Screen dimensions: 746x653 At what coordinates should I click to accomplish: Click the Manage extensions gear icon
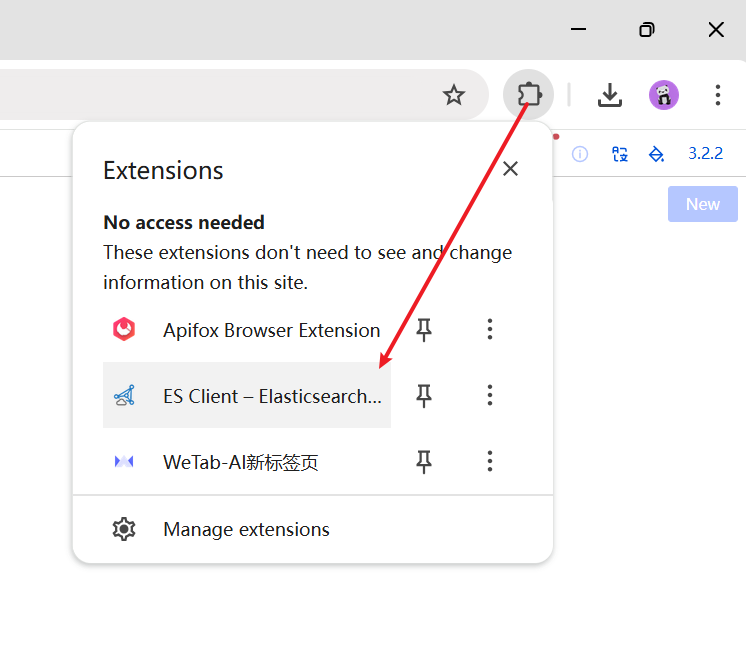tap(124, 529)
